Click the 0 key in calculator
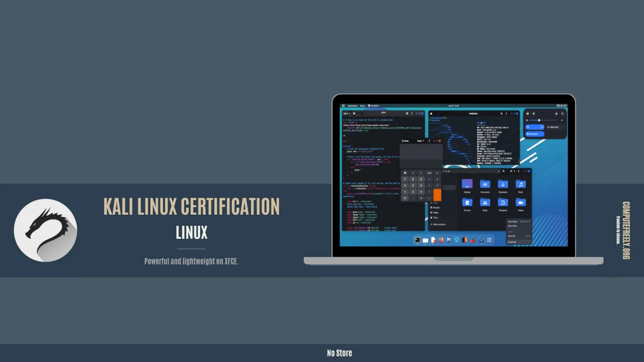The width and height of the screenshot is (644, 362). (405, 198)
